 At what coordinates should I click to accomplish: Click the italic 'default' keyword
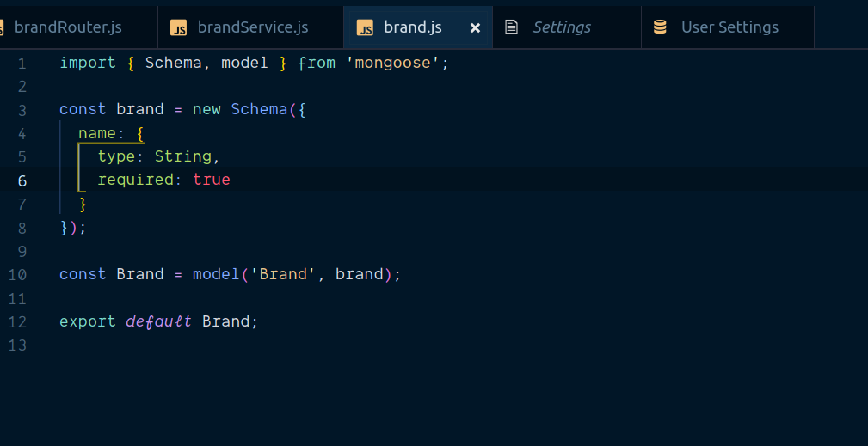(159, 321)
